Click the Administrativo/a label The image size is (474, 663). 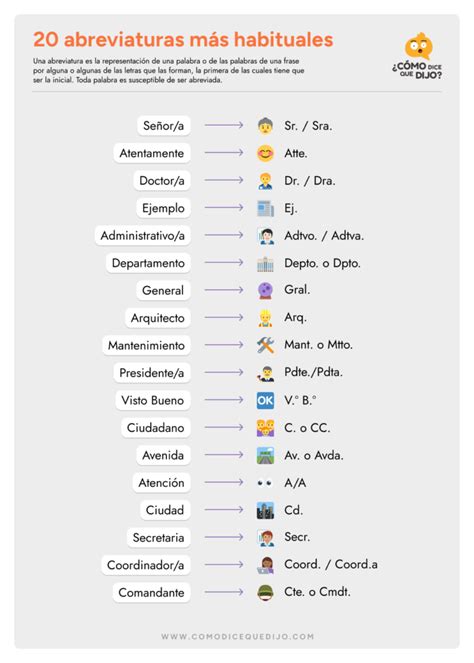[142, 236]
